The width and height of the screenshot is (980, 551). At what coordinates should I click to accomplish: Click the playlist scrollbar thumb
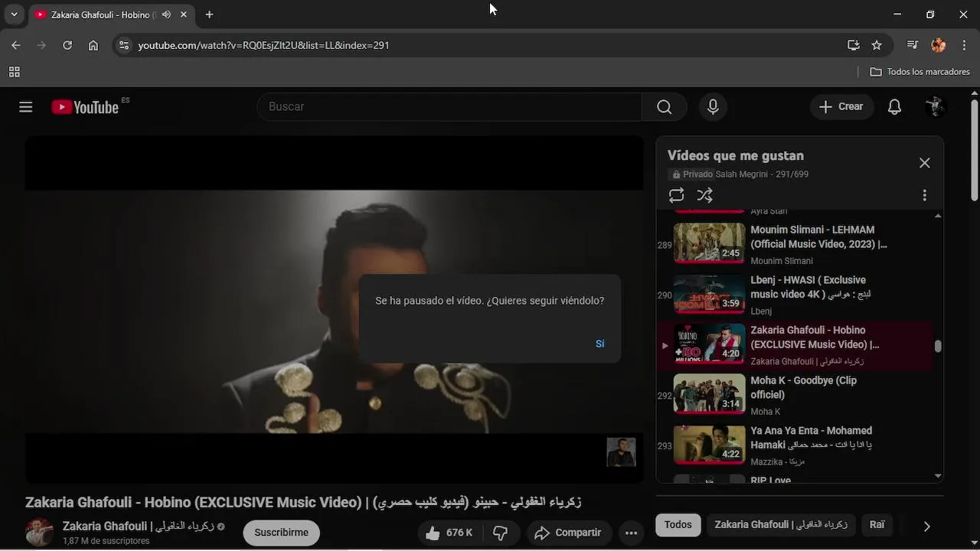[x=938, y=346]
